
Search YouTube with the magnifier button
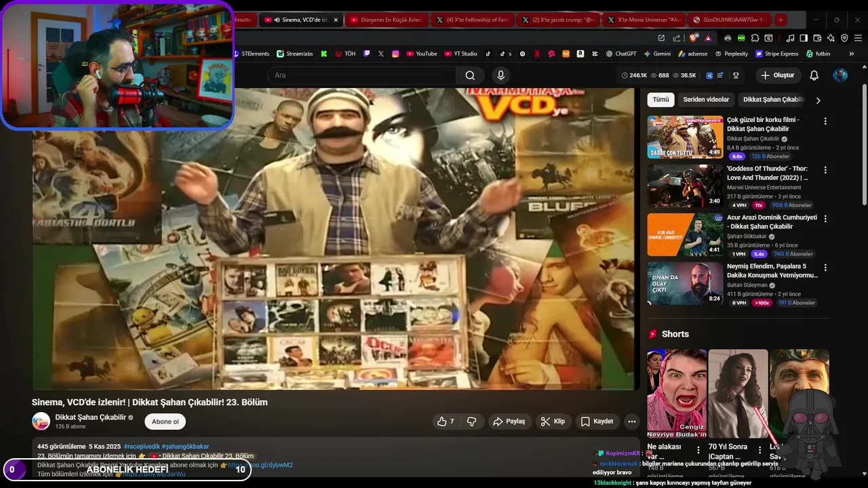coord(470,75)
